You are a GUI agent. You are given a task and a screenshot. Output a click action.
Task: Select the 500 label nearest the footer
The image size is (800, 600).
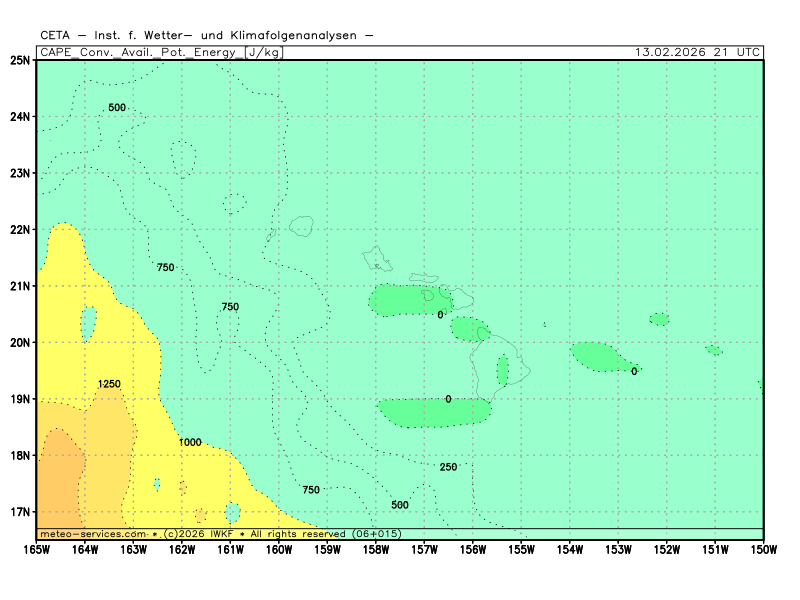[400, 505]
